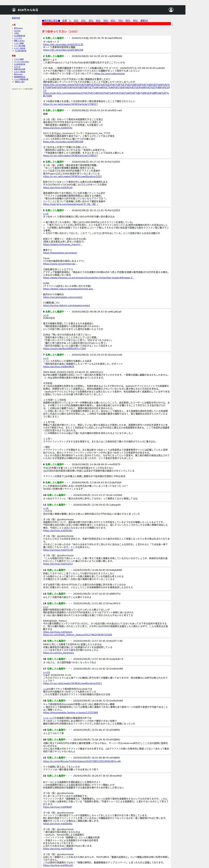Screen dimensions: 209x868
Task: Open 藤原太一殺す board link
Action: coord(20,82)
